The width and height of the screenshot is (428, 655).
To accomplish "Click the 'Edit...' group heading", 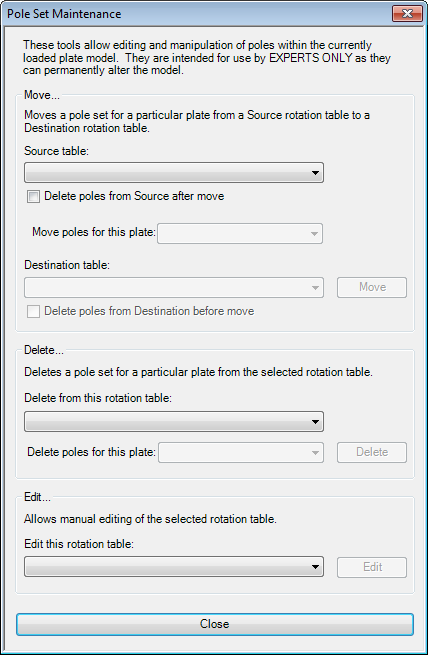I will pos(37,498).
